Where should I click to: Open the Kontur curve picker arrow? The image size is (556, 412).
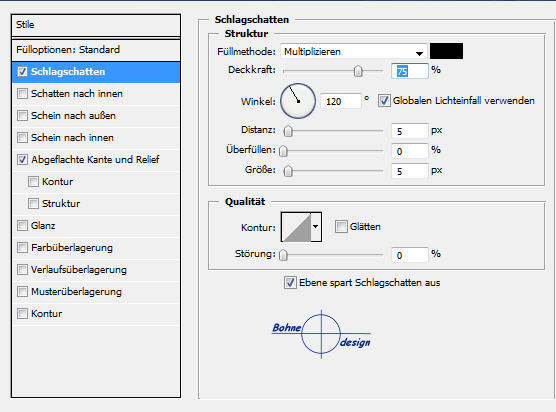pos(316,227)
